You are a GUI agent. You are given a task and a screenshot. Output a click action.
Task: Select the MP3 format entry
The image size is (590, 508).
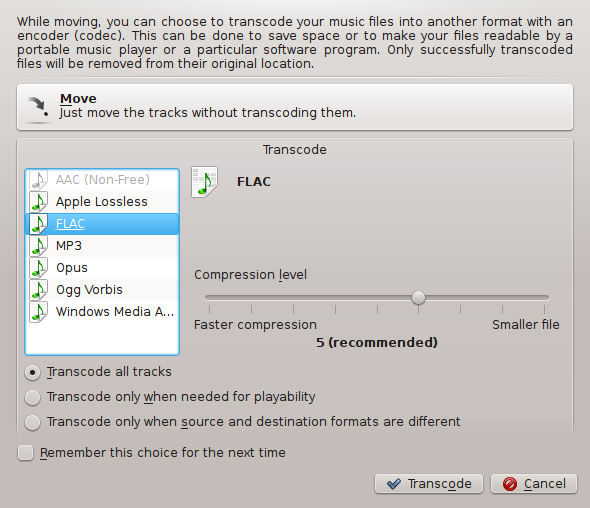[102, 246]
